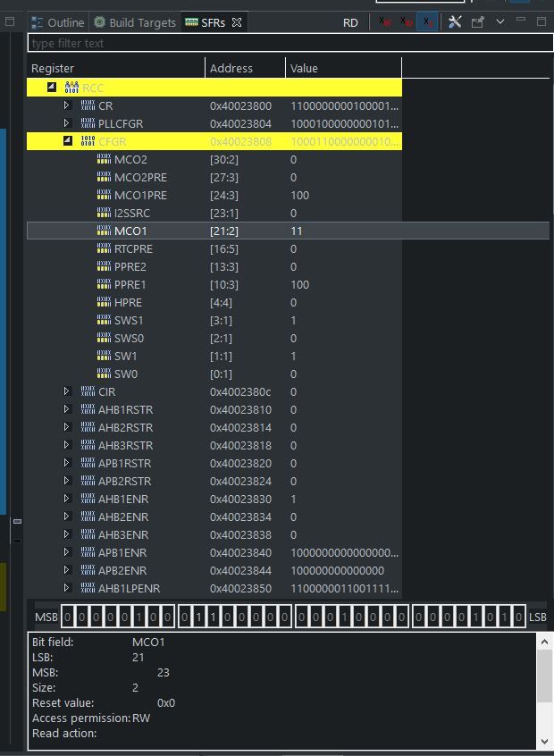Click the MCO1PRE value 100
Viewport: 554px width, 756px height.
pyautogui.click(x=300, y=196)
